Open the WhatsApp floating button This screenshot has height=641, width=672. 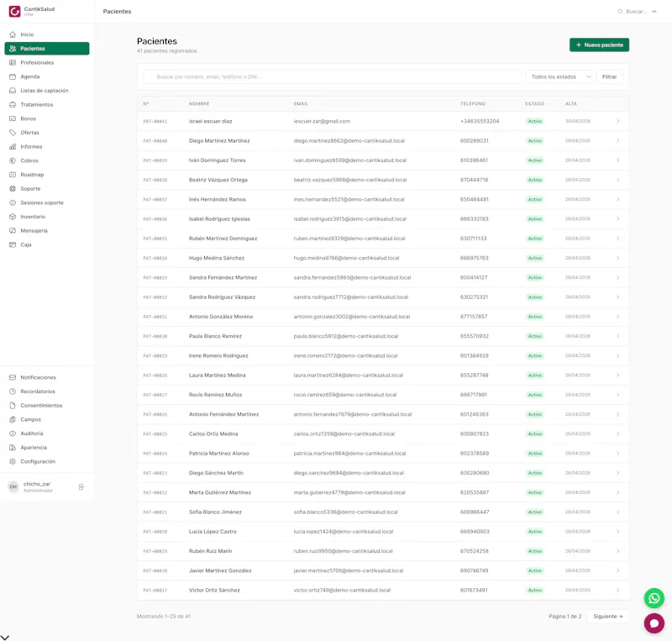654,598
